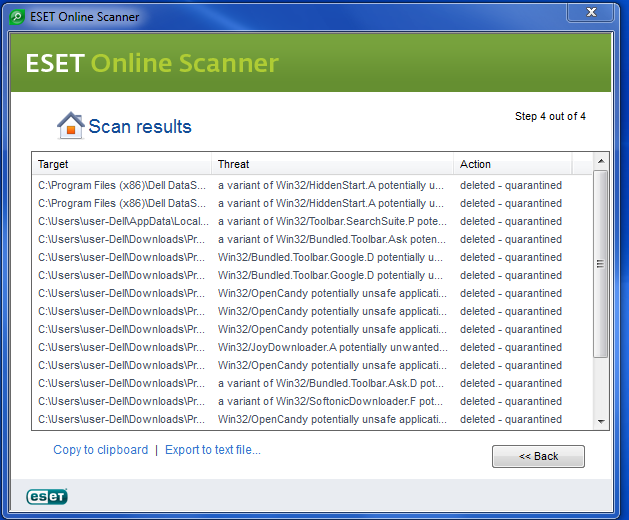629x520 pixels.
Task: Select the Win32/Toolbar.SearchSuite.P threat entry
Action: pyautogui.click(x=332, y=221)
